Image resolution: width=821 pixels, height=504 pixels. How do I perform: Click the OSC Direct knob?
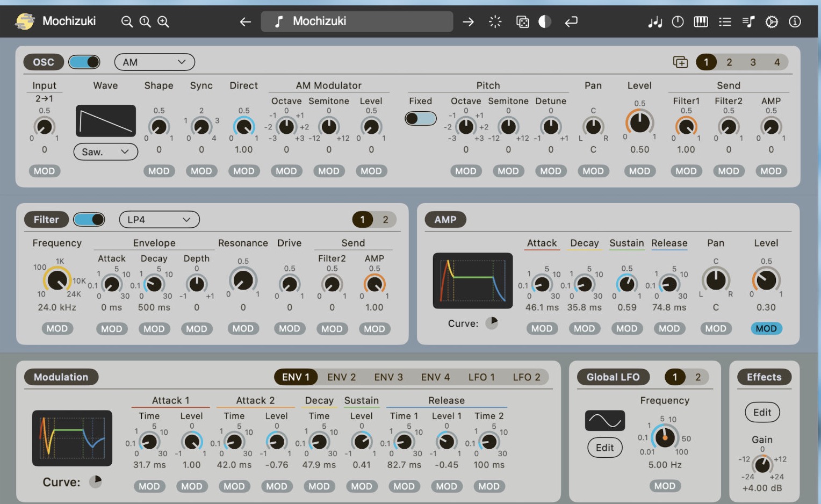244,126
